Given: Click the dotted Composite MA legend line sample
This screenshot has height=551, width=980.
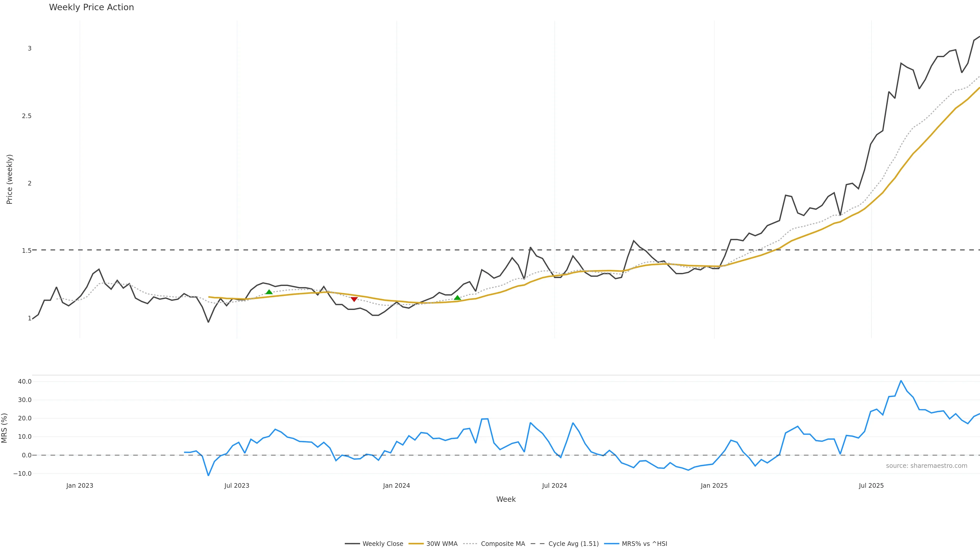Looking at the screenshot, I should tap(471, 544).
